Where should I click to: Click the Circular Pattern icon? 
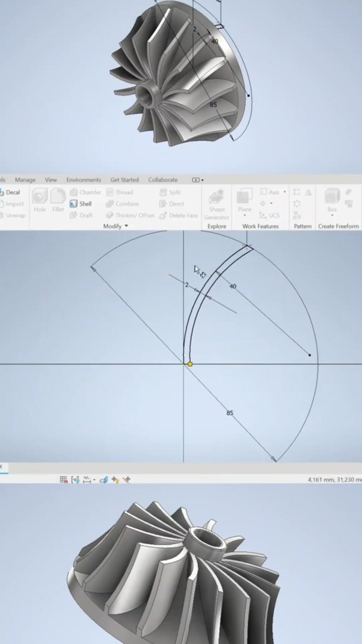click(x=297, y=204)
